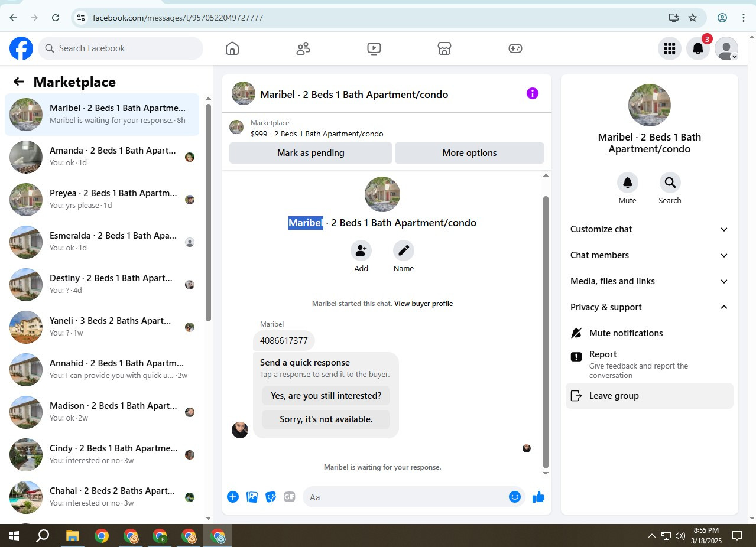Choose a sticker icon in composer

(271, 497)
